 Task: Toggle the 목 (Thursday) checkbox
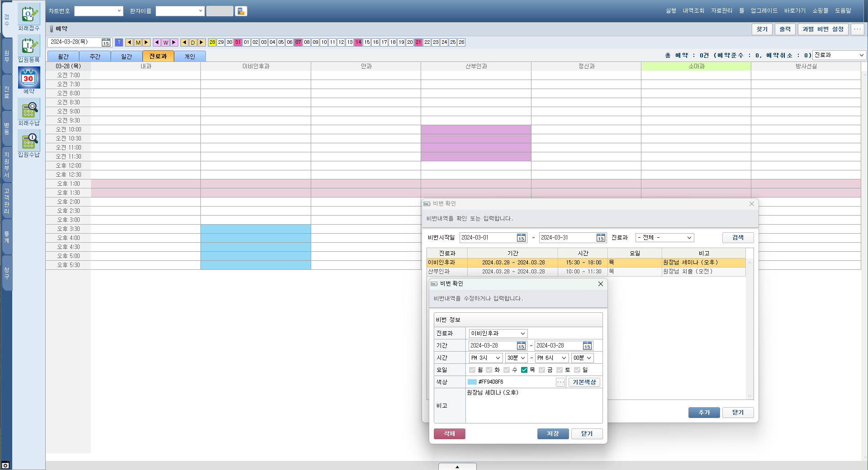[524, 370]
